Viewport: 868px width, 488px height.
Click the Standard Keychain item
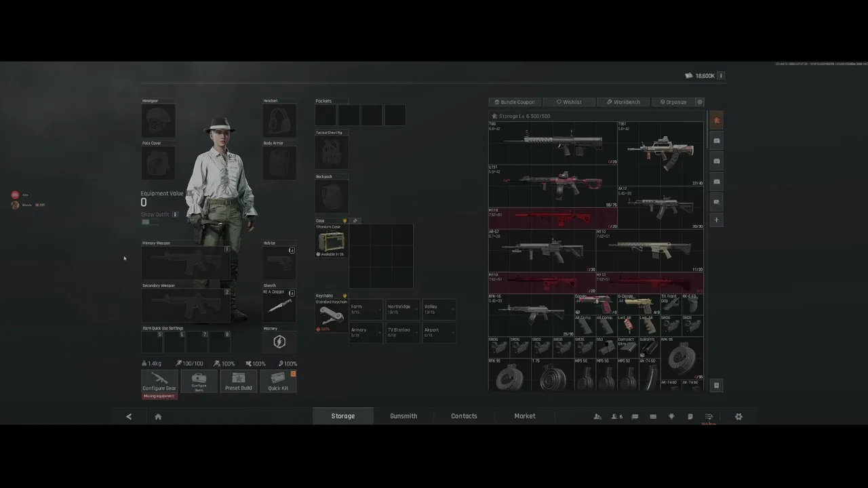pos(332,316)
